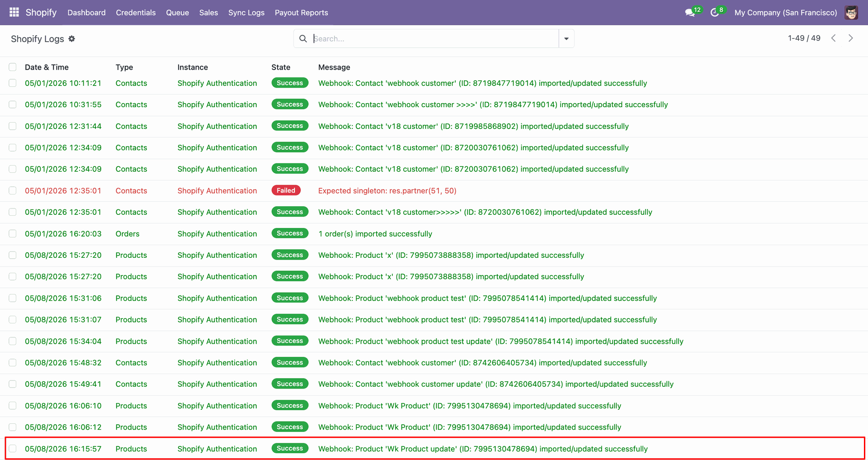
Task: Open the Sales menu
Action: (208, 13)
